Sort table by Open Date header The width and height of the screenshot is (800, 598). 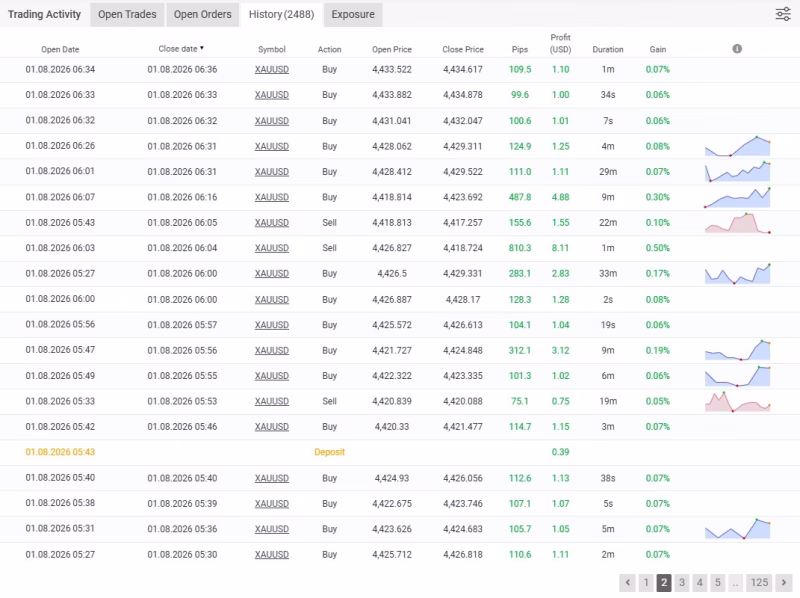point(60,49)
